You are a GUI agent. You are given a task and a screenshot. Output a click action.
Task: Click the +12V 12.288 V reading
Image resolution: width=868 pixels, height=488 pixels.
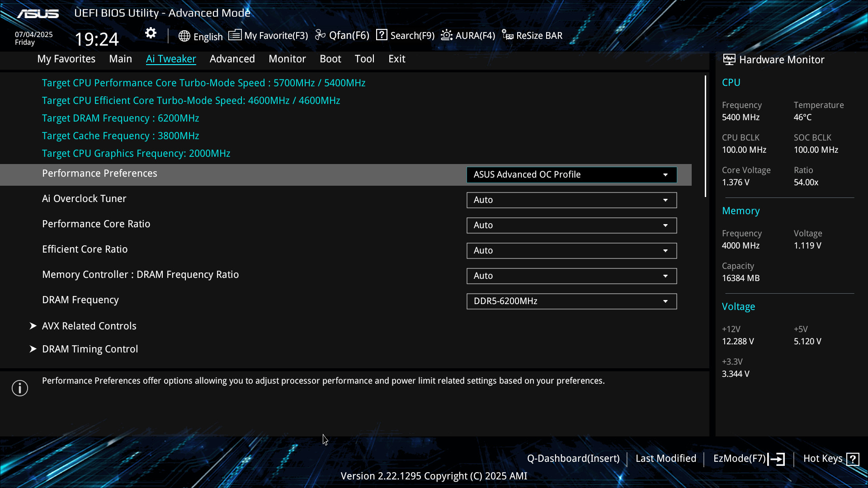(x=738, y=342)
